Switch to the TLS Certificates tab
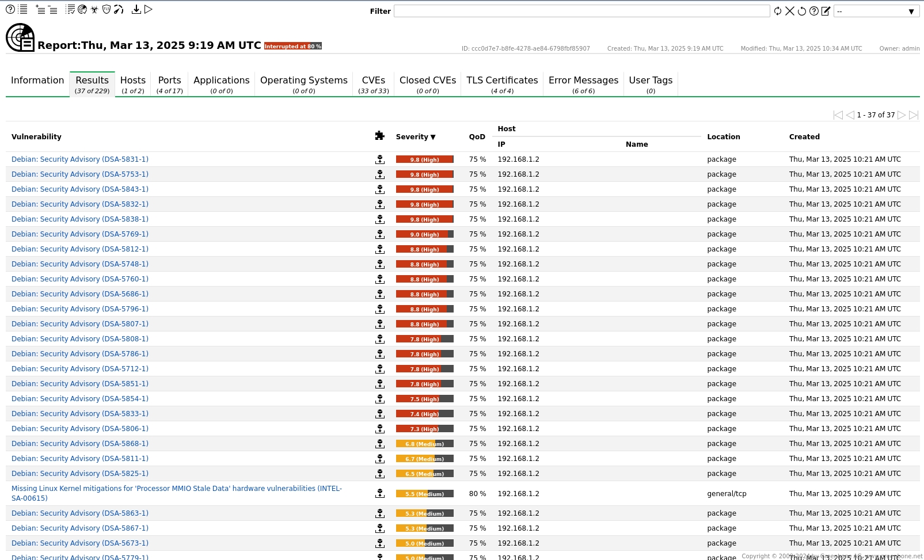The height and width of the screenshot is (560, 924). tap(502, 84)
